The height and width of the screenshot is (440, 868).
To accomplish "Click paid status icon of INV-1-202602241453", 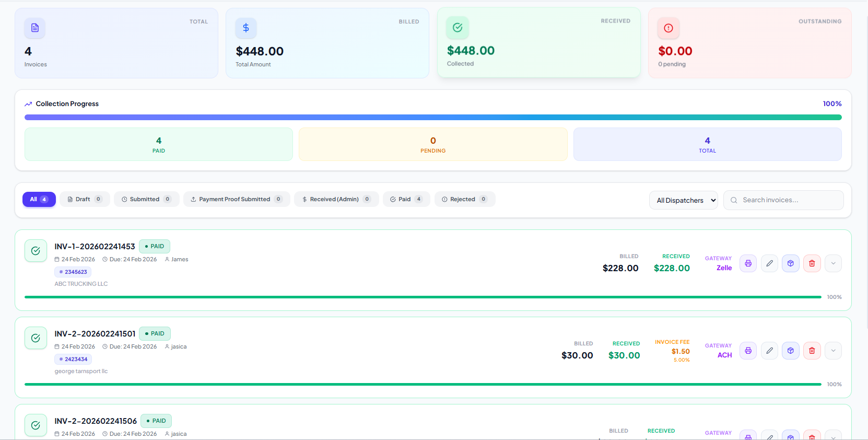I will pos(36,251).
